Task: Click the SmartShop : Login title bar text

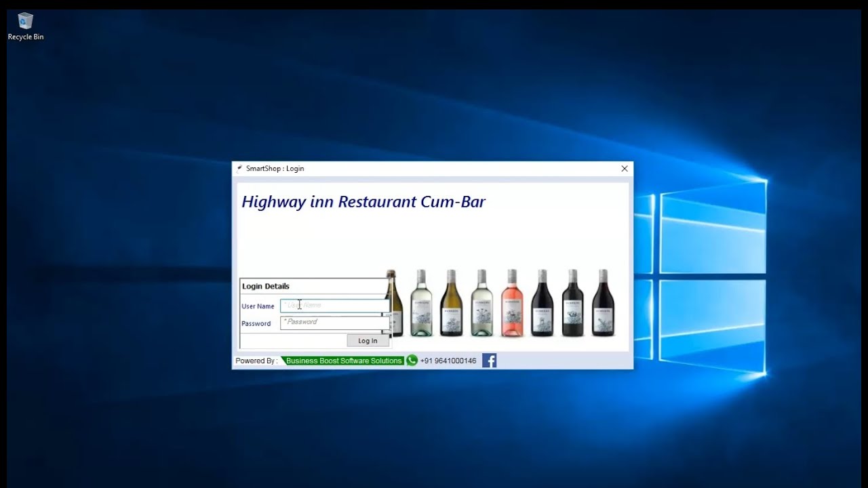Action: pos(275,169)
